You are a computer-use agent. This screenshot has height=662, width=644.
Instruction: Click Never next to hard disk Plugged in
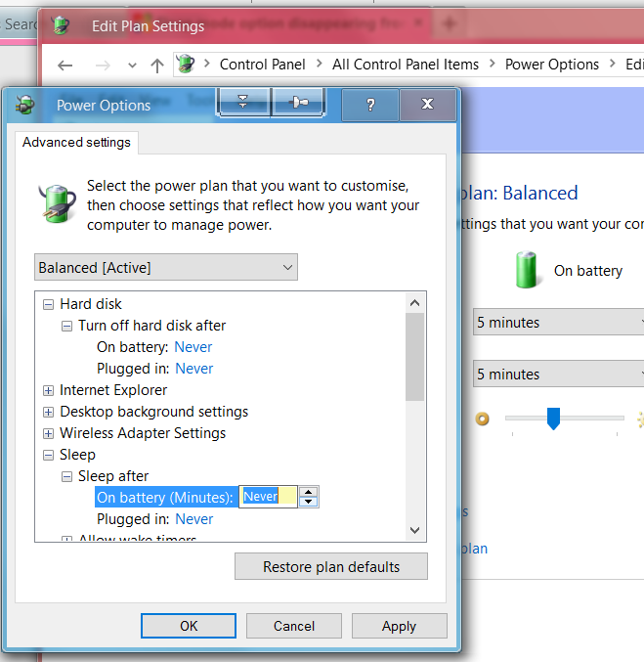click(194, 369)
